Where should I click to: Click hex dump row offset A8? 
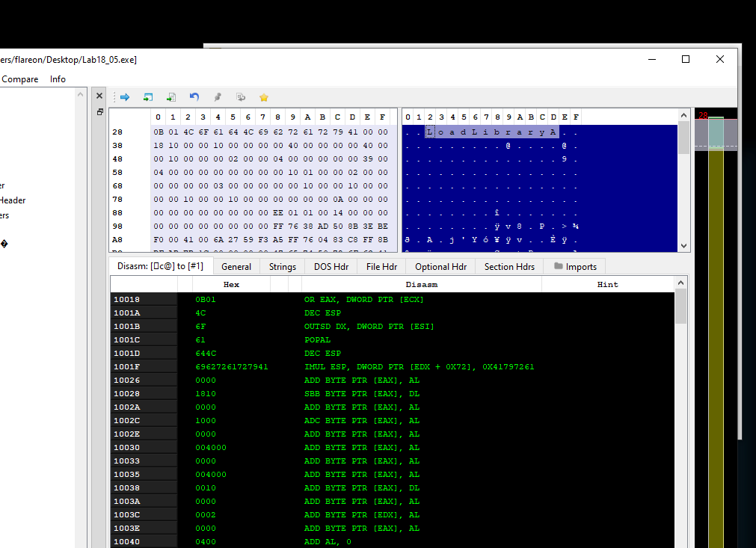click(x=117, y=239)
